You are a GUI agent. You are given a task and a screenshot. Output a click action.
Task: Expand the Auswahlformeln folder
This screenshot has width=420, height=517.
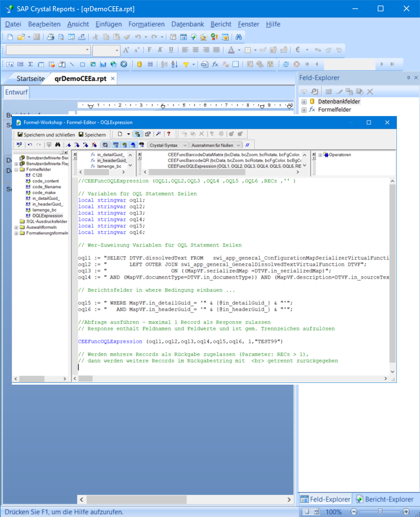(x=16, y=227)
